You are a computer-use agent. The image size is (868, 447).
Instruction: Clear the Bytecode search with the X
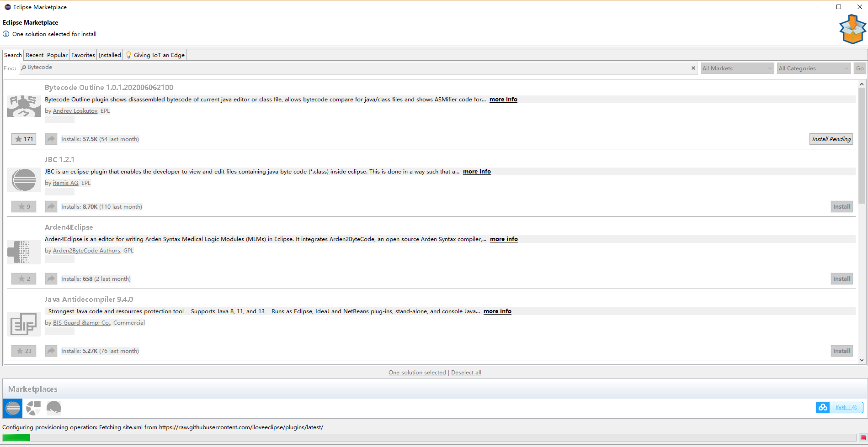pyautogui.click(x=693, y=68)
